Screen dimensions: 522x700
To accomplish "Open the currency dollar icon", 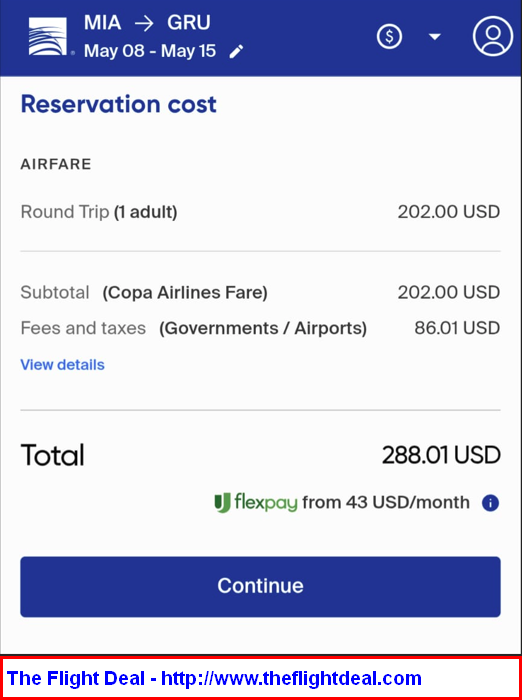I will click(x=389, y=36).
